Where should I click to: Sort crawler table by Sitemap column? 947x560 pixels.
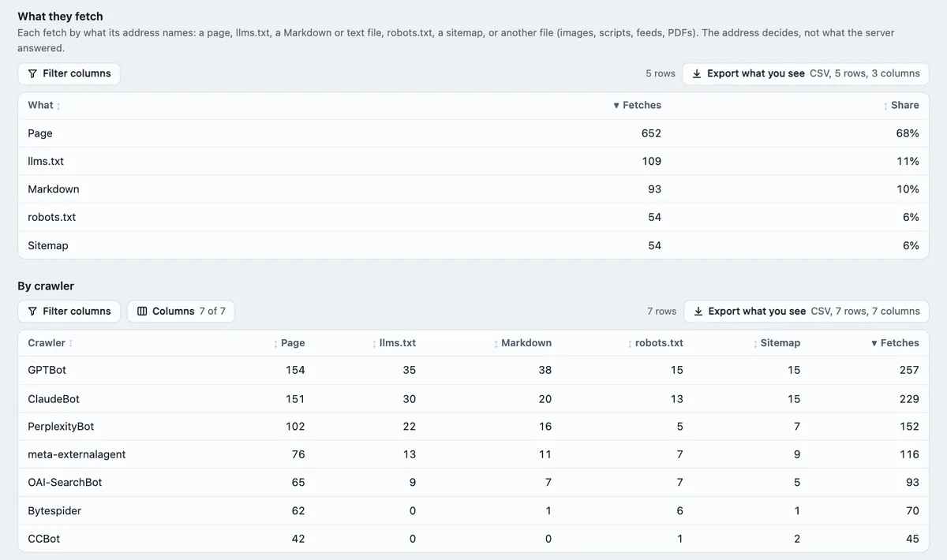click(777, 343)
